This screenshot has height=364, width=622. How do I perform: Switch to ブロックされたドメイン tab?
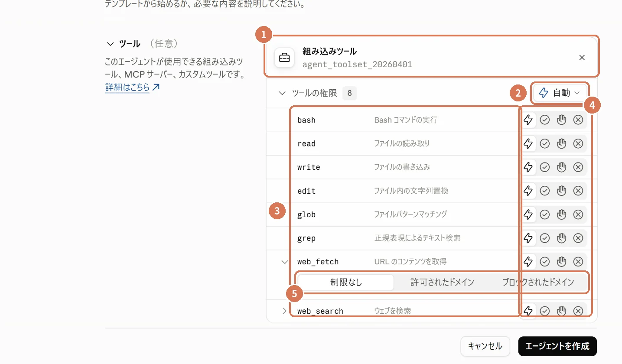click(x=538, y=283)
